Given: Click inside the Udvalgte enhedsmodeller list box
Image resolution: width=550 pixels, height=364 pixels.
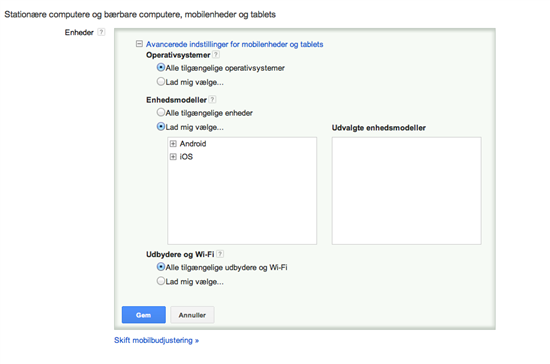Looking at the screenshot, I should pos(407,191).
